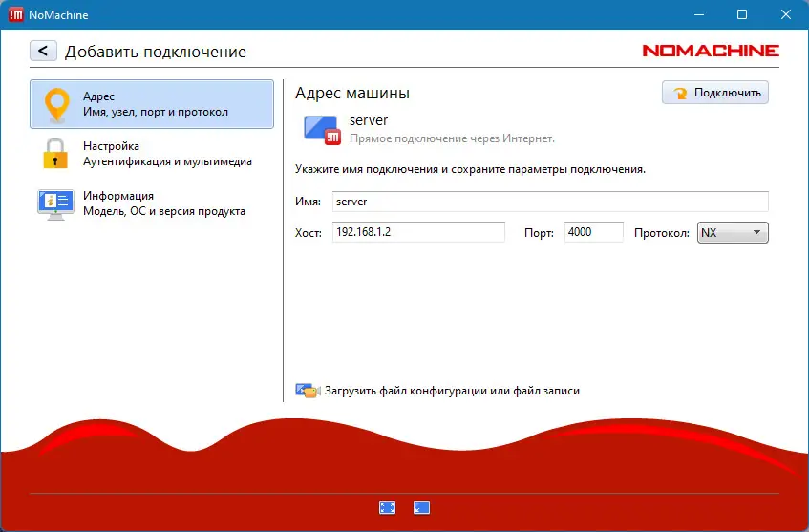The height and width of the screenshot is (532, 809).
Task: Load a configuration or recording file link
Action: click(452, 391)
